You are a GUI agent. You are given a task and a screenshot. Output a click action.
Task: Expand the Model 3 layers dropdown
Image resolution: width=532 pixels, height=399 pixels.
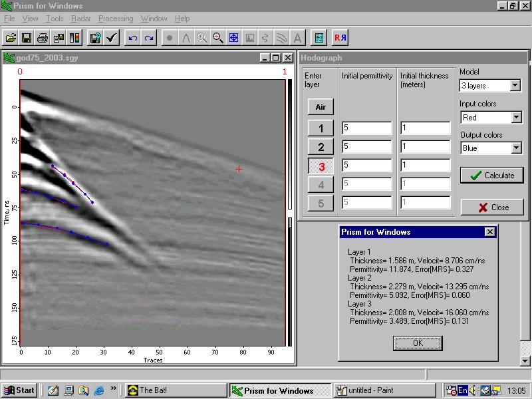pyautogui.click(x=515, y=86)
